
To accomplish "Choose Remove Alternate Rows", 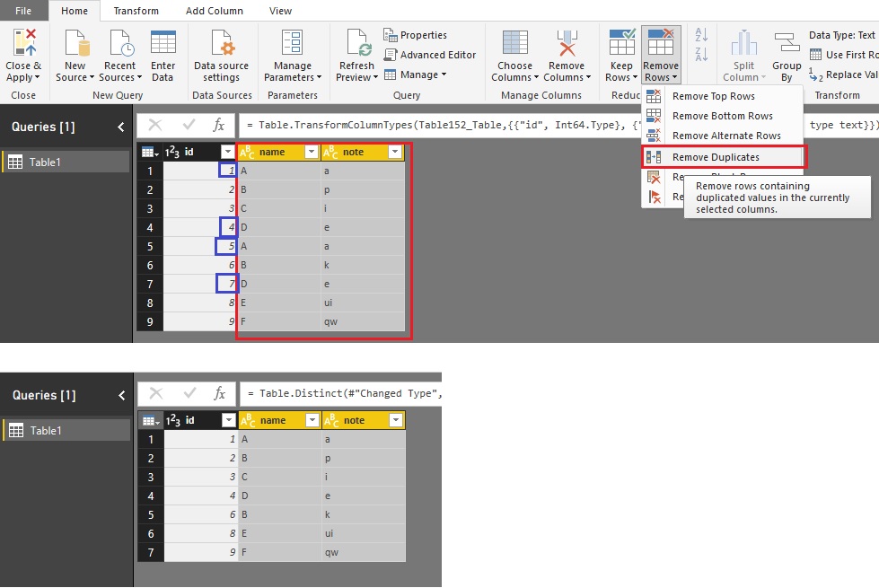I will [x=722, y=136].
